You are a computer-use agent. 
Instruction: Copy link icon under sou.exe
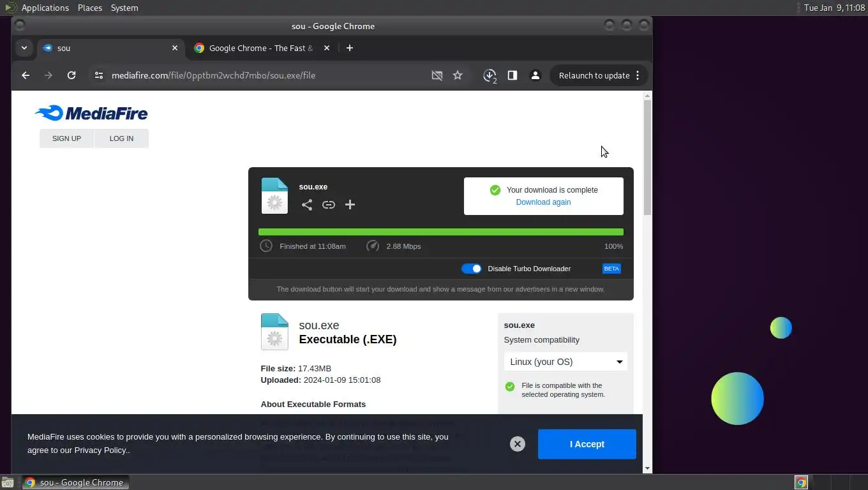point(329,205)
